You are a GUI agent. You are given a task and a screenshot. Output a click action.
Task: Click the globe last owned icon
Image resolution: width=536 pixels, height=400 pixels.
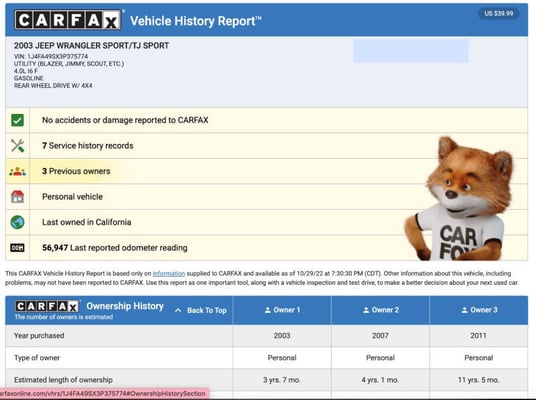17,222
